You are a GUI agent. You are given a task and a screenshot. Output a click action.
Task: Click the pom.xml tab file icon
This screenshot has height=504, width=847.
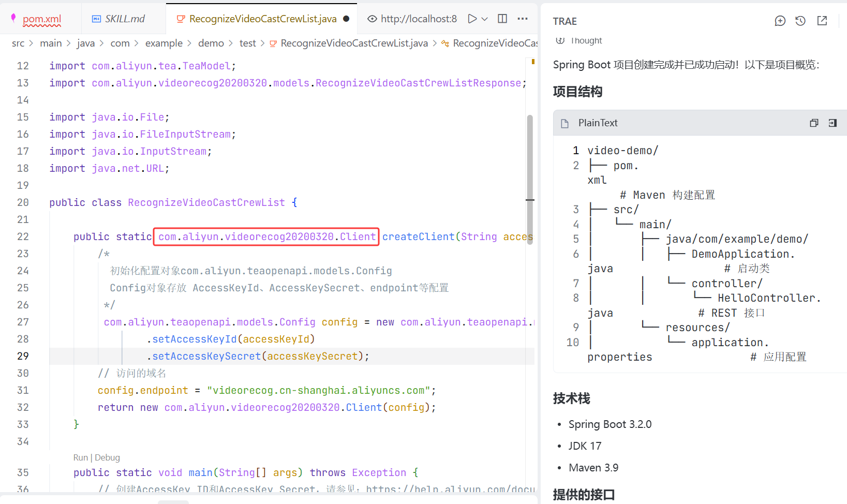pyautogui.click(x=13, y=18)
